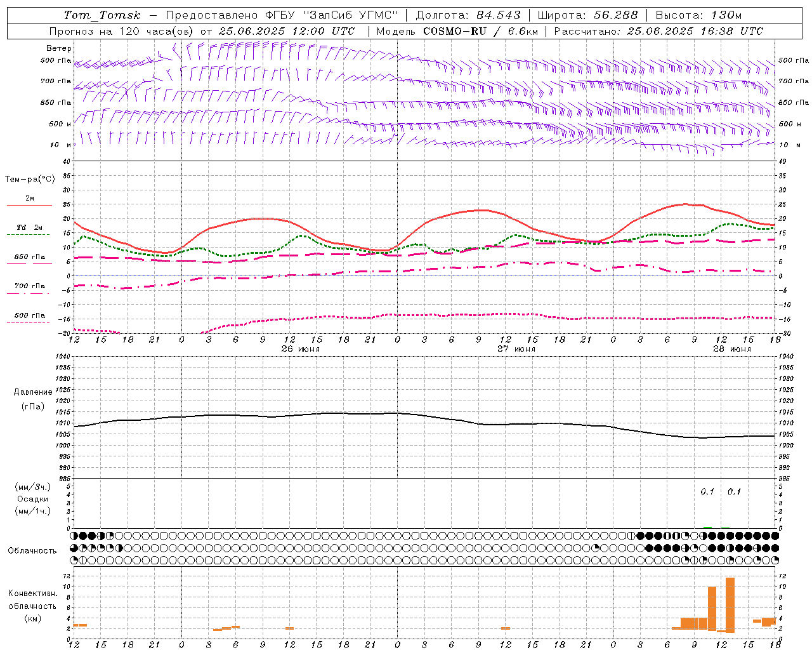
Task: Click the '28 июня' date label
Action: click(731, 349)
